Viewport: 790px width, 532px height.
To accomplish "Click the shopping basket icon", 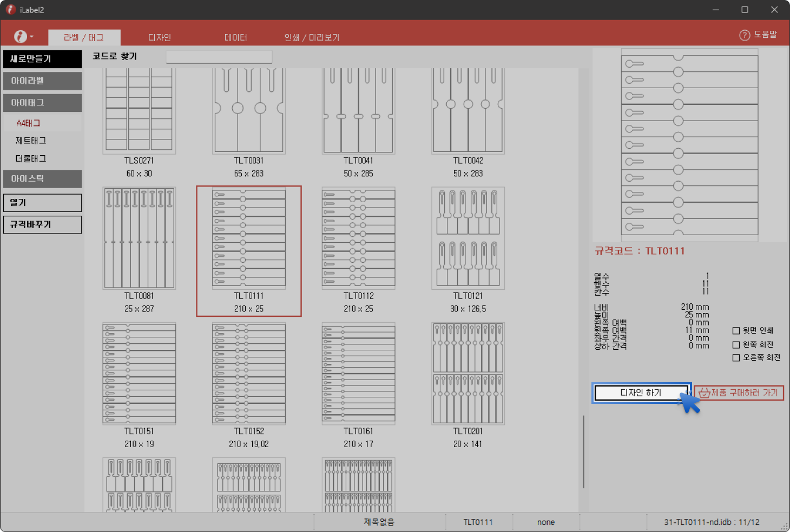I will click(x=704, y=393).
